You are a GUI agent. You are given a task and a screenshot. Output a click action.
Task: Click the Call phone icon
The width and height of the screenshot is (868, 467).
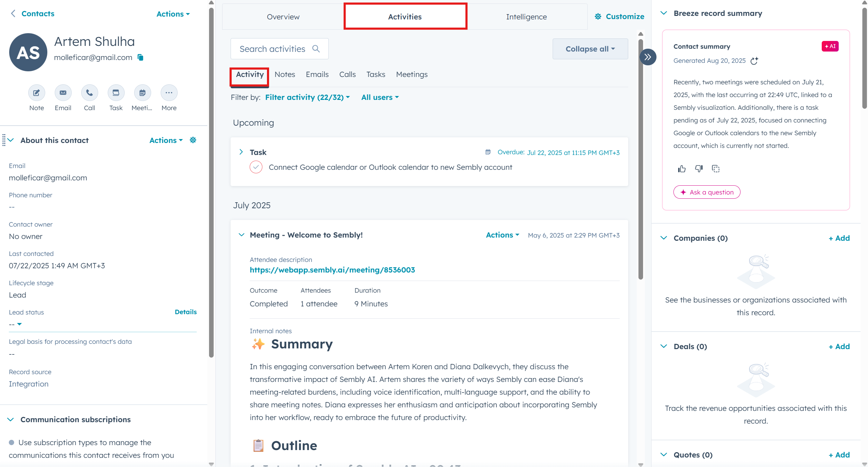coord(89,93)
